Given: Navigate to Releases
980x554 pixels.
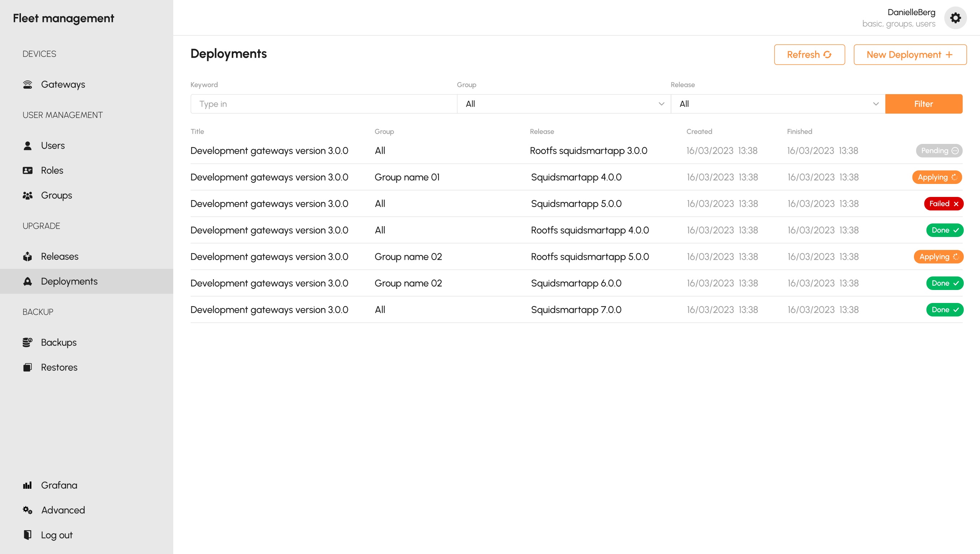Looking at the screenshot, I should 60,256.
